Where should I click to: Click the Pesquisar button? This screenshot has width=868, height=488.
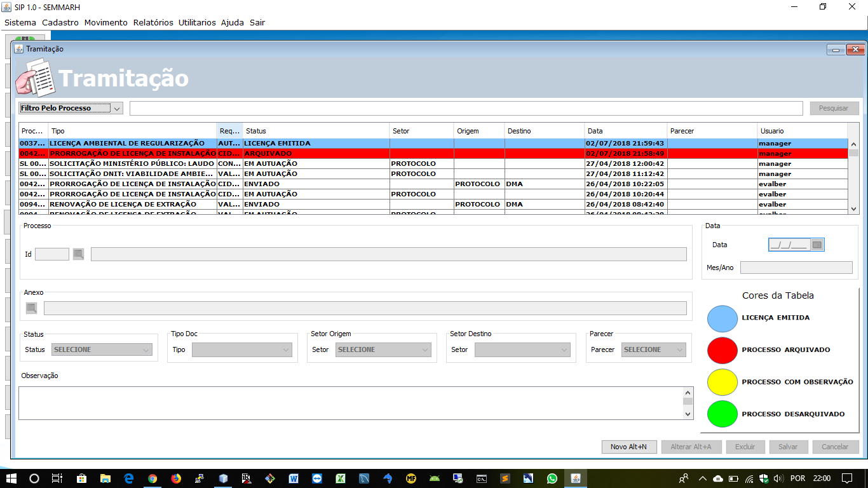pos(834,108)
